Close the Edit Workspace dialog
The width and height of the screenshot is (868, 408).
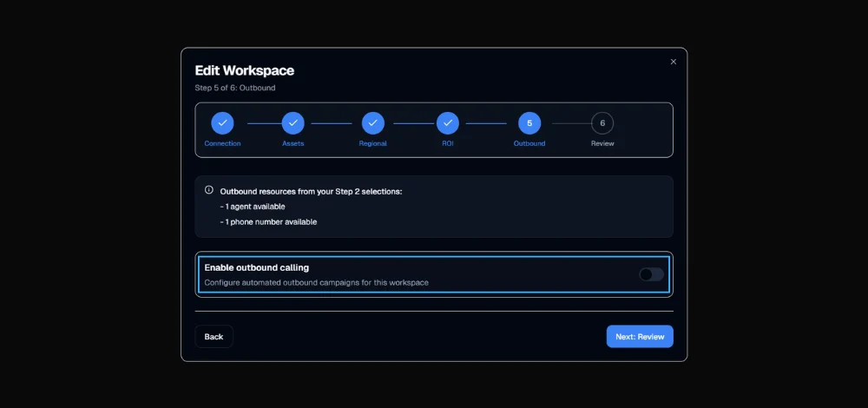coord(674,62)
